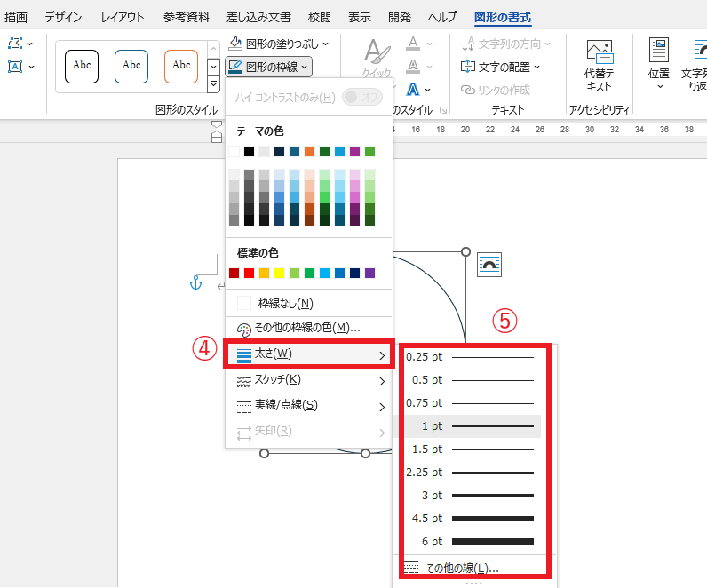Viewport: 707px width, 588px height.
Task: Open the ヘルプ tab
Action: (442, 17)
